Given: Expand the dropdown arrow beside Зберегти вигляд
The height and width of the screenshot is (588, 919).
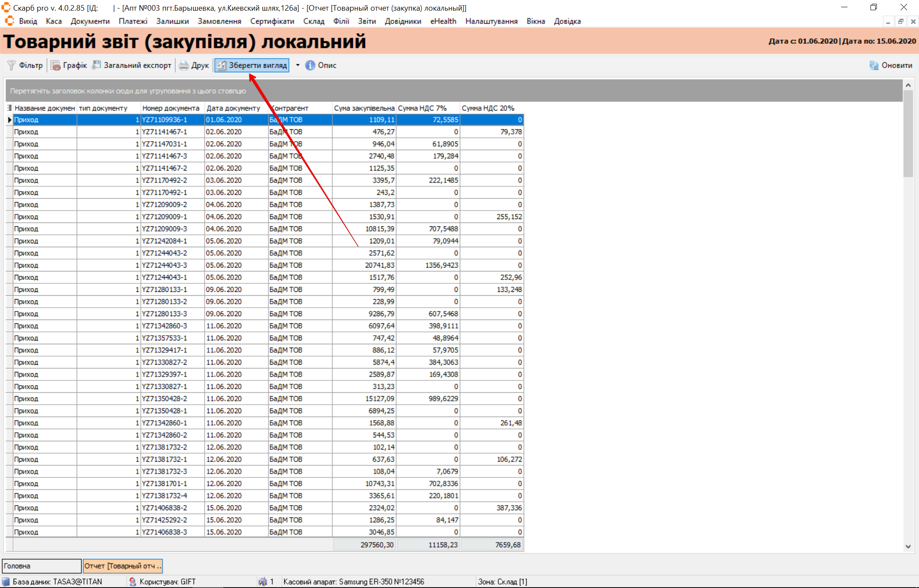Looking at the screenshot, I should pos(298,65).
